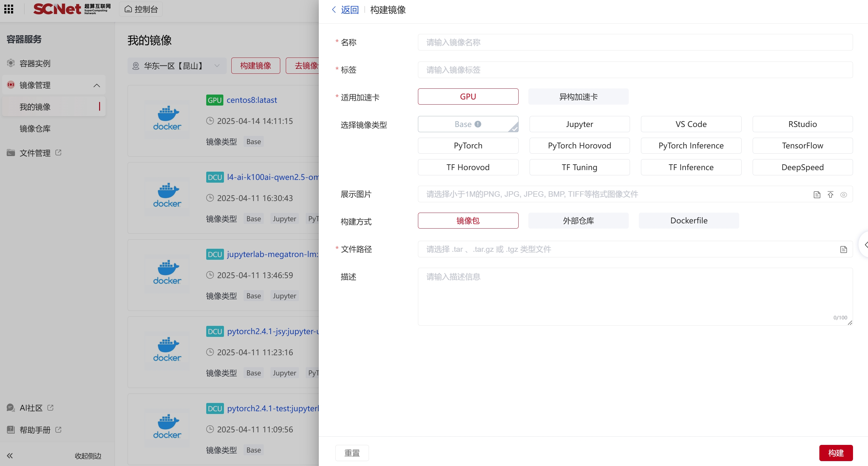Click the textarea resize handle
The height and width of the screenshot is (466, 868).
(x=850, y=322)
